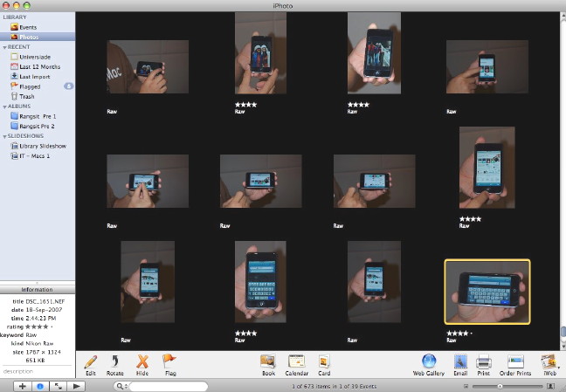Create a Calendar project
Screen dimensions: 566x392
(297, 365)
